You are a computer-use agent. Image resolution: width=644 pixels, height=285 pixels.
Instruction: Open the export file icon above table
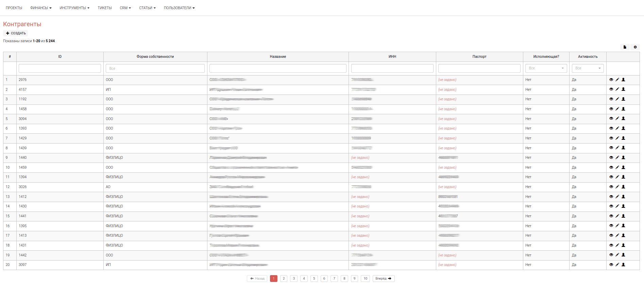[625, 47]
